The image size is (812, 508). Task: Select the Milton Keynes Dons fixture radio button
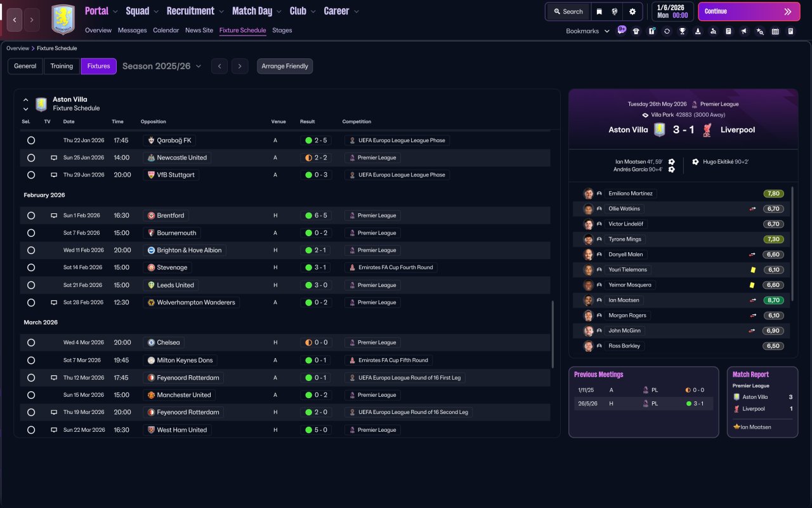(x=31, y=360)
